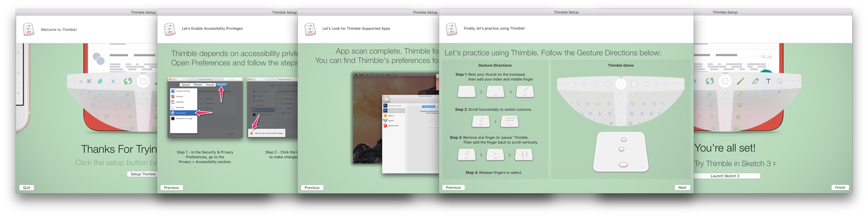Click the Setup Thimble button
Viewport: 868px width, 216px height.
point(143,174)
